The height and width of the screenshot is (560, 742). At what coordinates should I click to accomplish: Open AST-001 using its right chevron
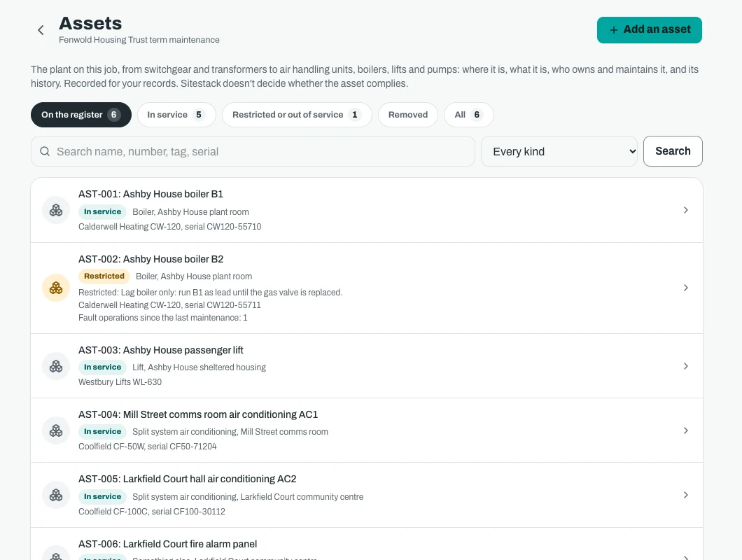point(686,210)
